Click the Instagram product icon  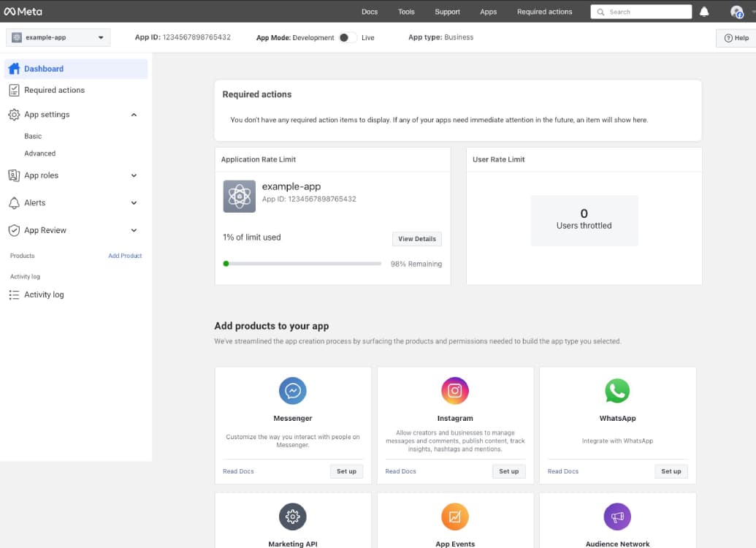click(454, 390)
